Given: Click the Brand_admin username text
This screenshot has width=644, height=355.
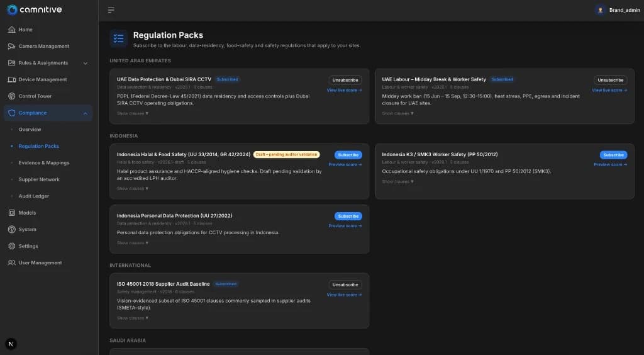Looking at the screenshot, I should point(625,10).
